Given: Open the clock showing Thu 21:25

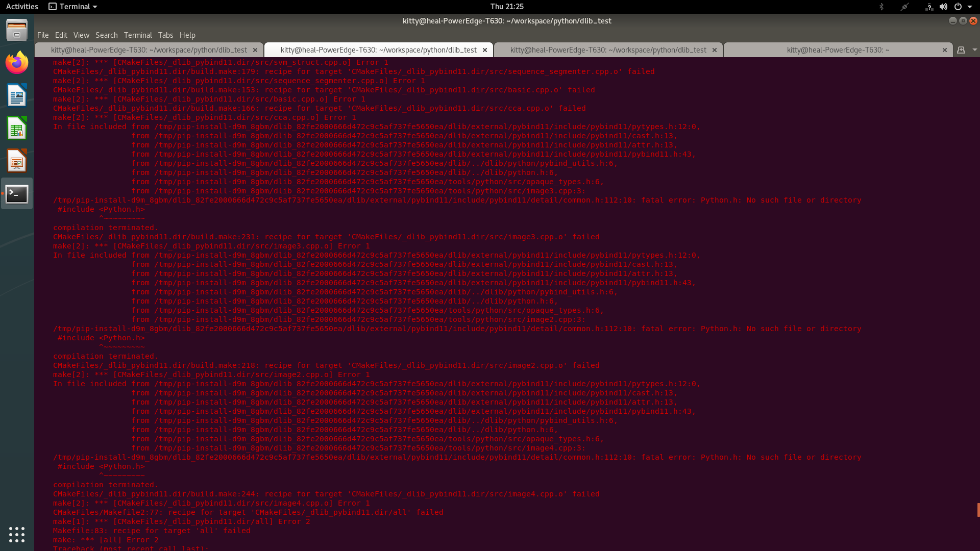Looking at the screenshot, I should click(x=507, y=7).
